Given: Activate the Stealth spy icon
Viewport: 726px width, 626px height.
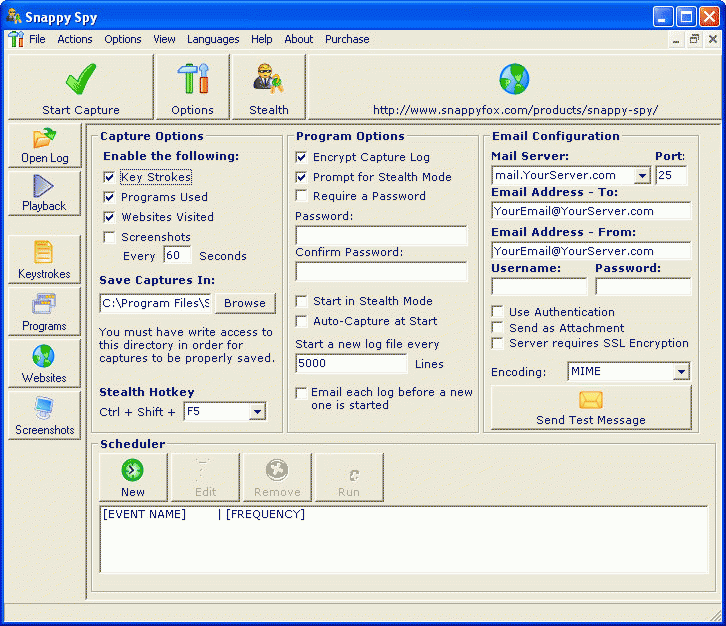Looking at the screenshot, I should click(268, 77).
